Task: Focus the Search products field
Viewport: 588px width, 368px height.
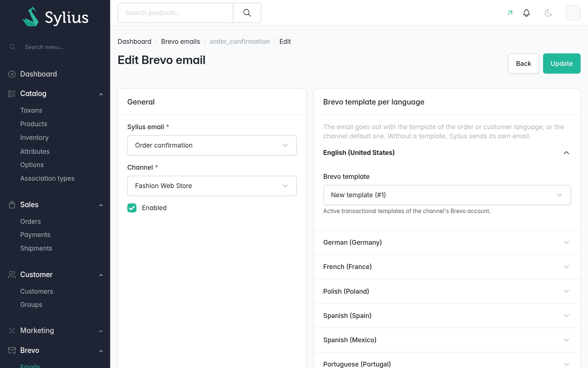Action: (175, 13)
